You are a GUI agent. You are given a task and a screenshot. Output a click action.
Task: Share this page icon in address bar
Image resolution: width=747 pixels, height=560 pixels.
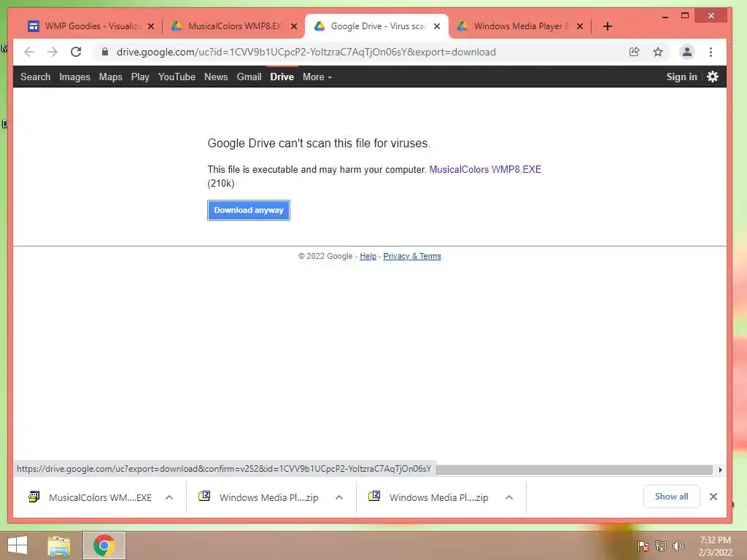click(x=634, y=52)
